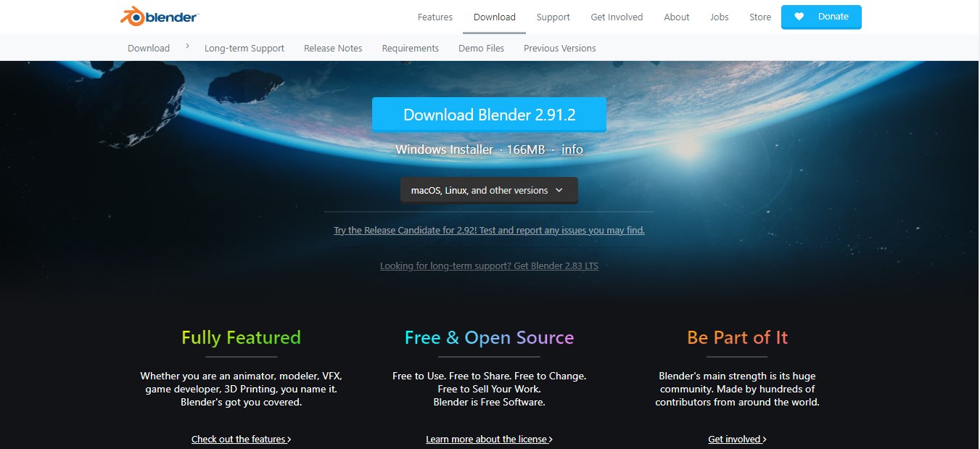The width and height of the screenshot is (980, 449).
Task: Open the About page
Action: 677,17
